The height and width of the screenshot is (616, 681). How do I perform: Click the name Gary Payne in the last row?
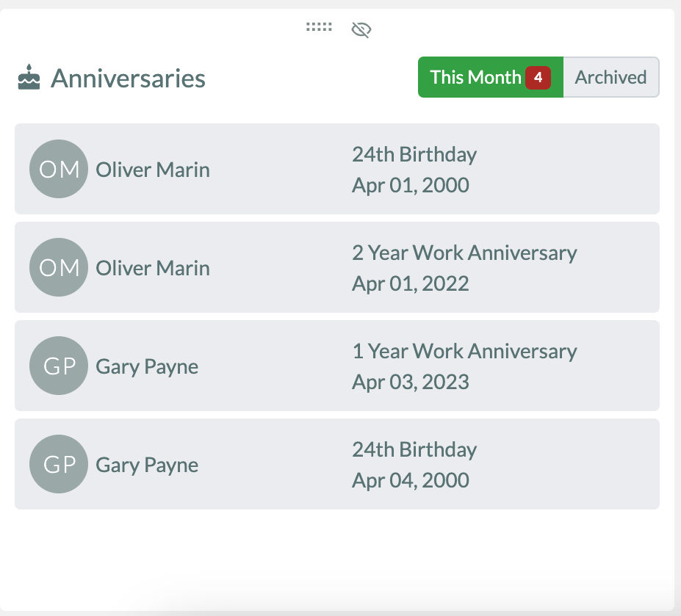[x=146, y=464]
